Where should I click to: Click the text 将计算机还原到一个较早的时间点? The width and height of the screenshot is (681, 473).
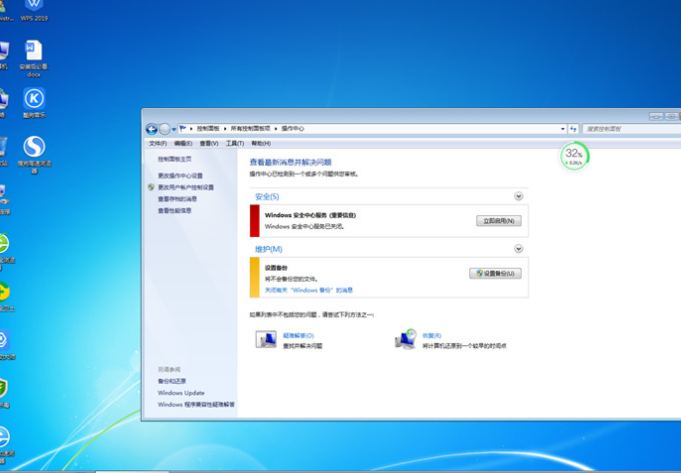coord(464,346)
